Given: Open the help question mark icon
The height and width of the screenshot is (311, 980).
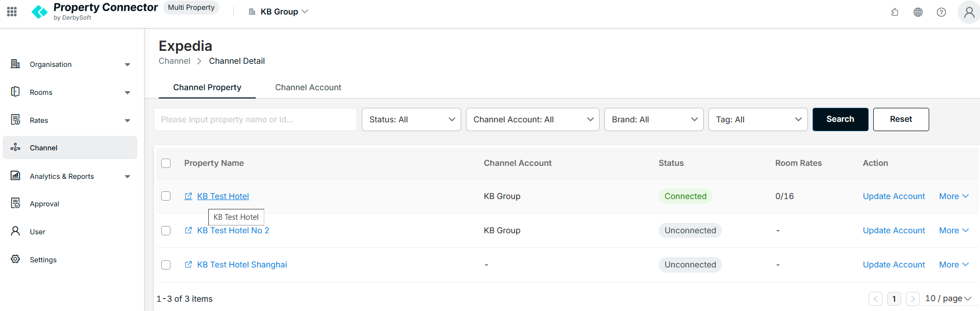Looking at the screenshot, I should (941, 12).
